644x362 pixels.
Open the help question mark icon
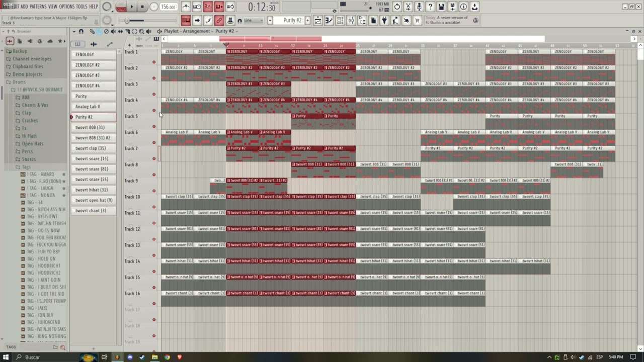(430, 7)
